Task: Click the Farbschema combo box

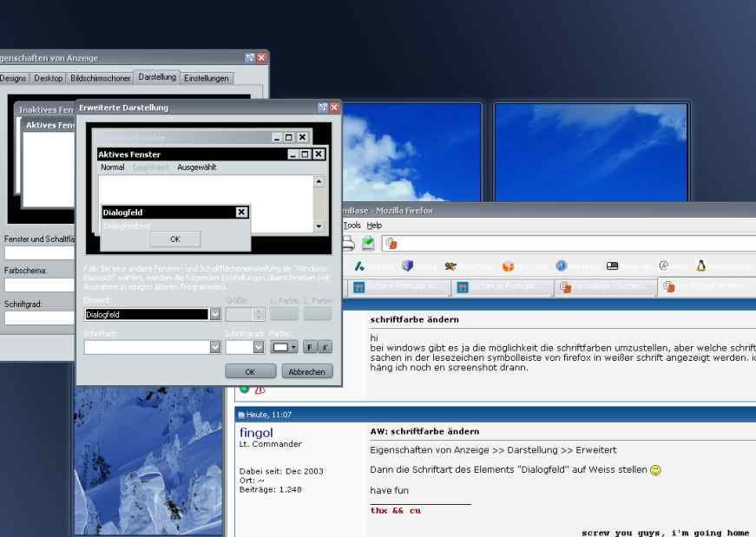Action: (x=40, y=285)
